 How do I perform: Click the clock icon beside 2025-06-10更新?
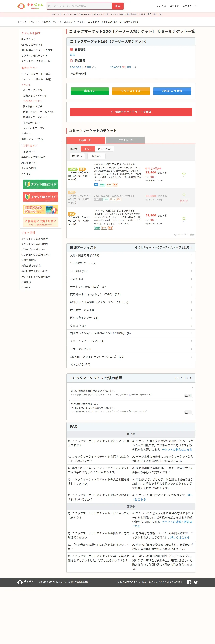(x=175, y=235)
